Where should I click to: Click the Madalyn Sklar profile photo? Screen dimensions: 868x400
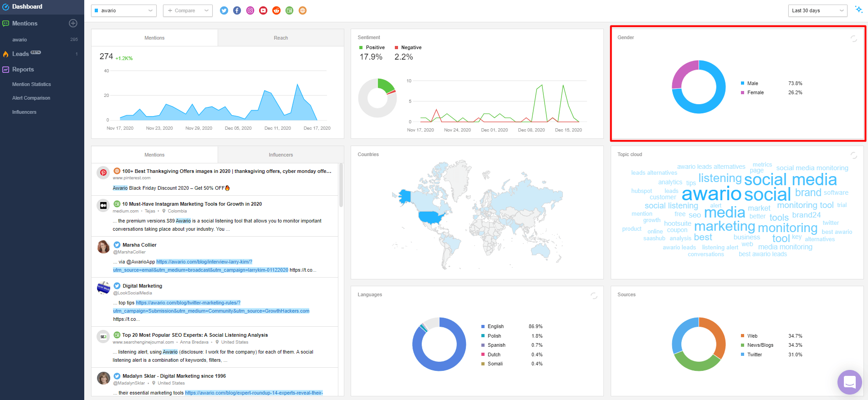point(103,378)
